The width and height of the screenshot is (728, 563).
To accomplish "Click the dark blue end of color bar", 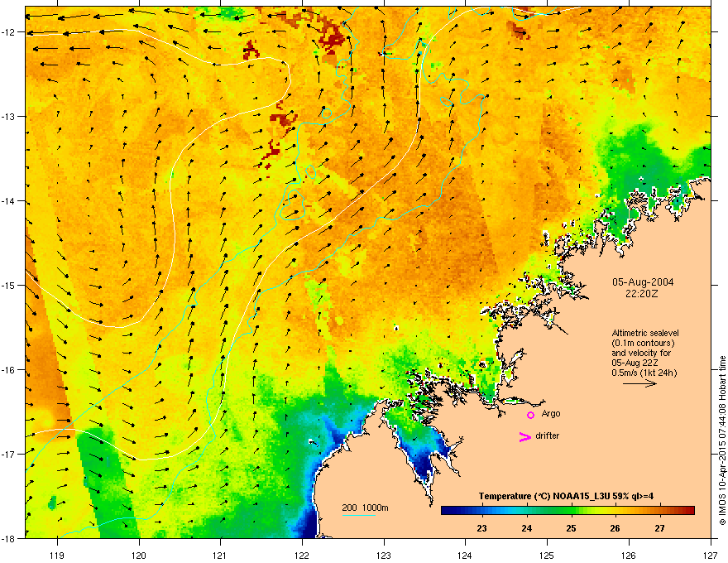I will click(448, 511).
